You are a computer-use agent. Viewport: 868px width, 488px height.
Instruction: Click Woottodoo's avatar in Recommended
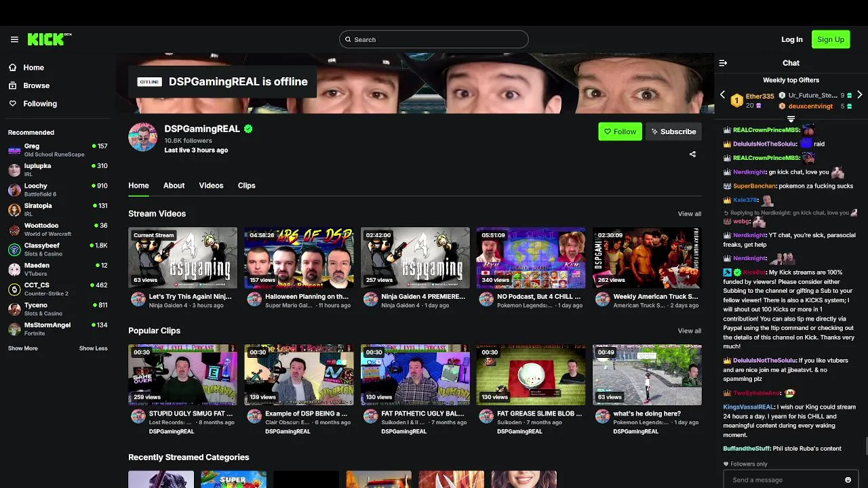point(14,230)
